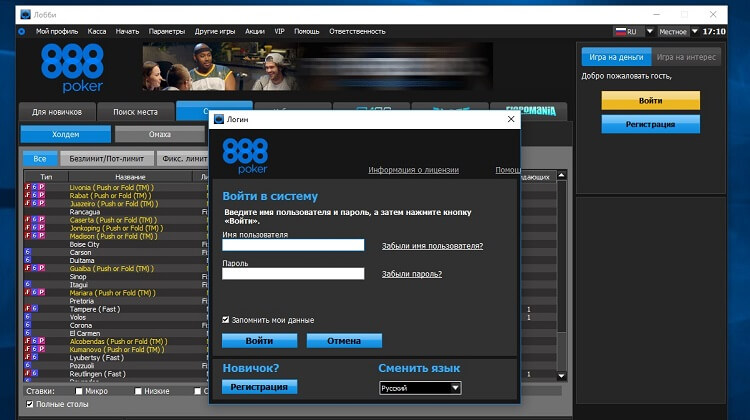The image size is (750, 420).
Task: Open the Забыли имя пользователя? link
Action: click(432, 246)
